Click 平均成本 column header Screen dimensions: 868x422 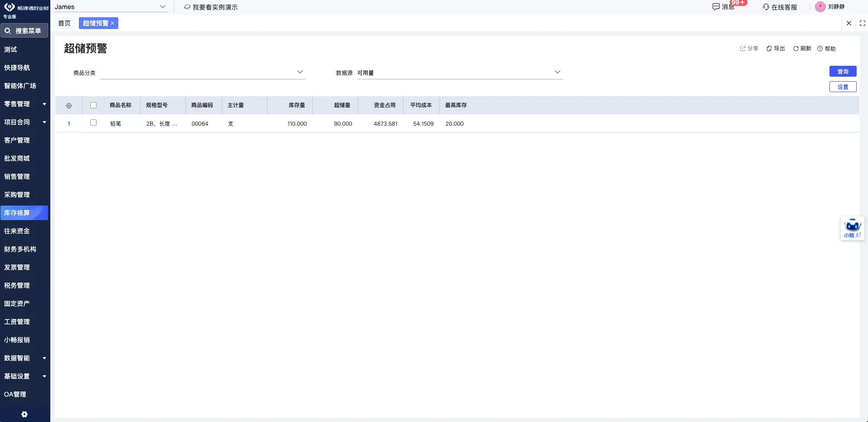pyautogui.click(x=421, y=105)
